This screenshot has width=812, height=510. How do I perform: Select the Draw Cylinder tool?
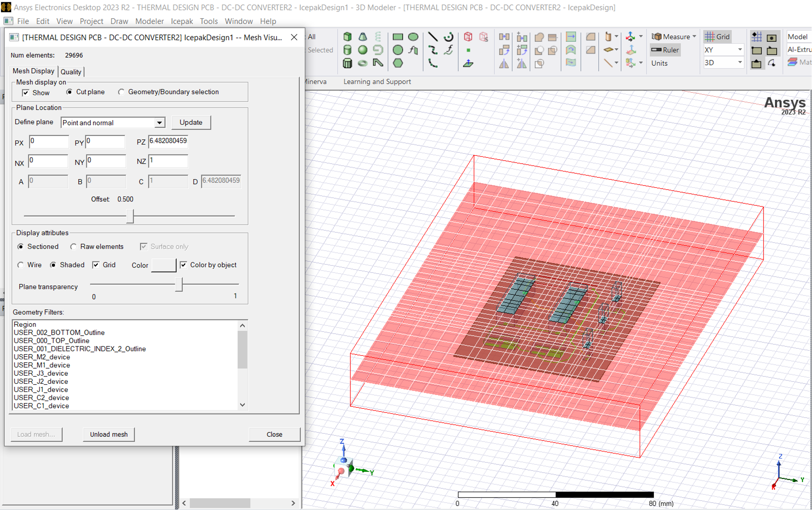347,50
